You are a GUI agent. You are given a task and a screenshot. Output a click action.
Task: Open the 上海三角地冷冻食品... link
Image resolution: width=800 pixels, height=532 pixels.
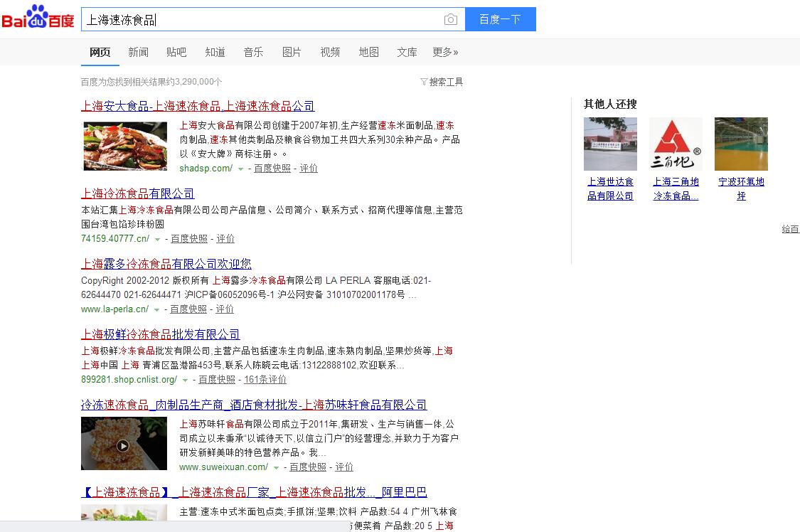tap(676, 188)
